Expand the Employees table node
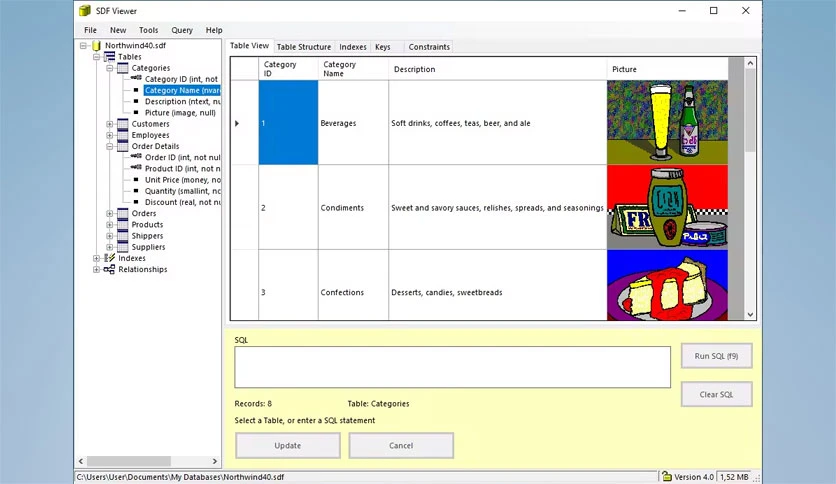This screenshot has width=836, height=484. point(109,135)
